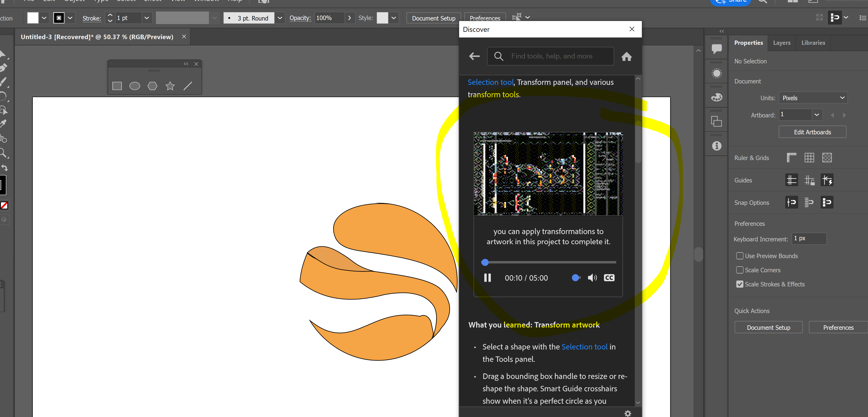Viewport: 868px width, 417px height.
Task: Open the Units dropdown showing Pixels
Action: (x=813, y=98)
